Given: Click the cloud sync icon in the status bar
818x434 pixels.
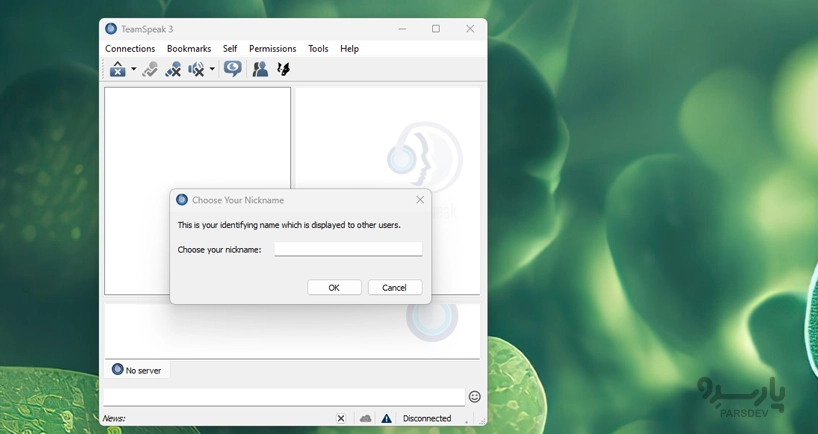Looking at the screenshot, I should point(365,418).
